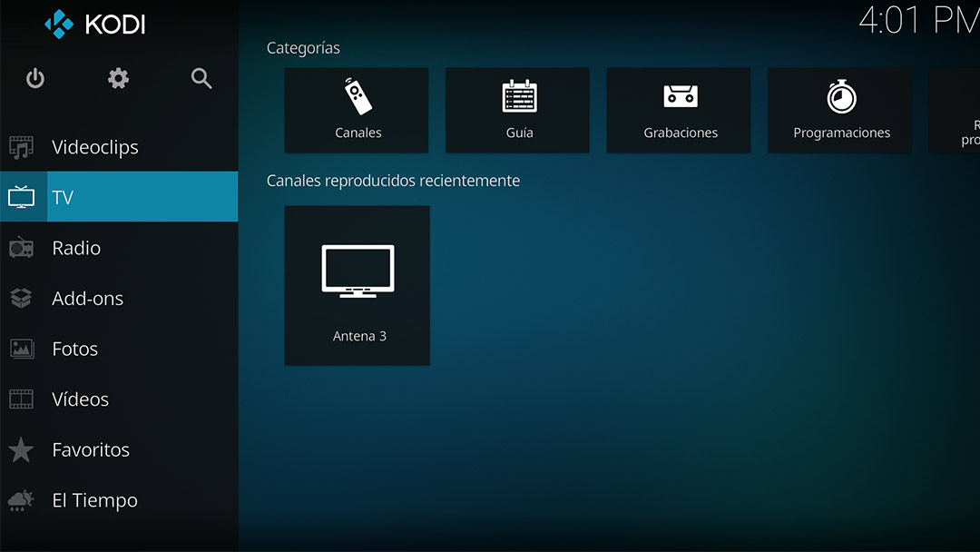980x552 pixels.
Task: Navigate to Fotos section
Action: [x=74, y=349]
